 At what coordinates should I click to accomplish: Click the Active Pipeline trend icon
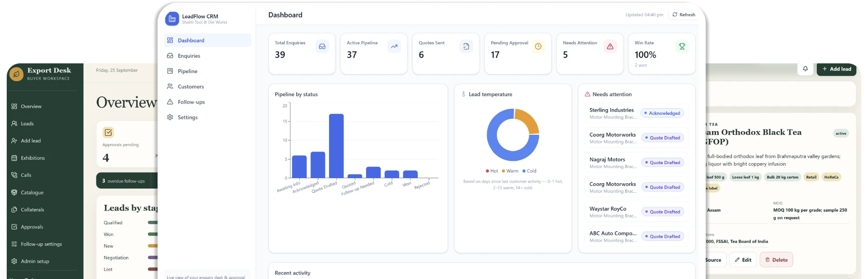coord(394,46)
